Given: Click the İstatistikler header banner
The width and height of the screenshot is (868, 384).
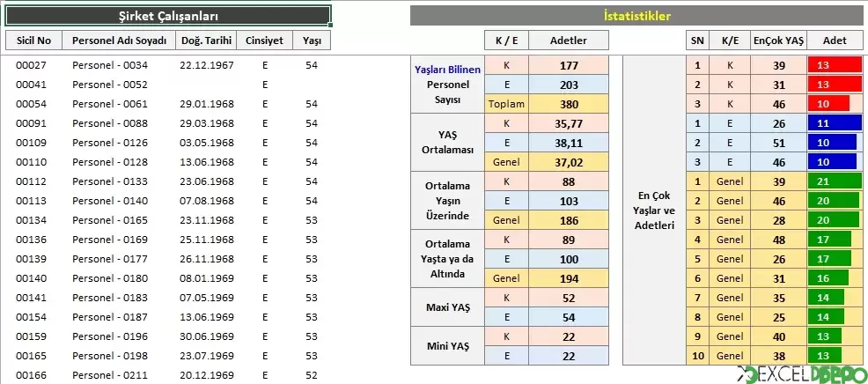Looking at the screenshot, I should 637,16.
